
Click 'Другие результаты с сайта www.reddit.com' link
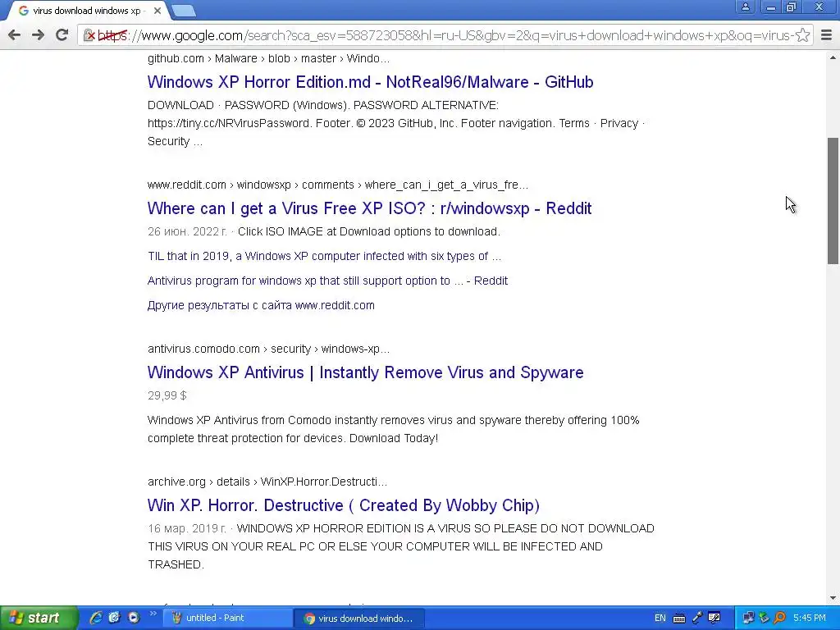[x=261, y=305]
